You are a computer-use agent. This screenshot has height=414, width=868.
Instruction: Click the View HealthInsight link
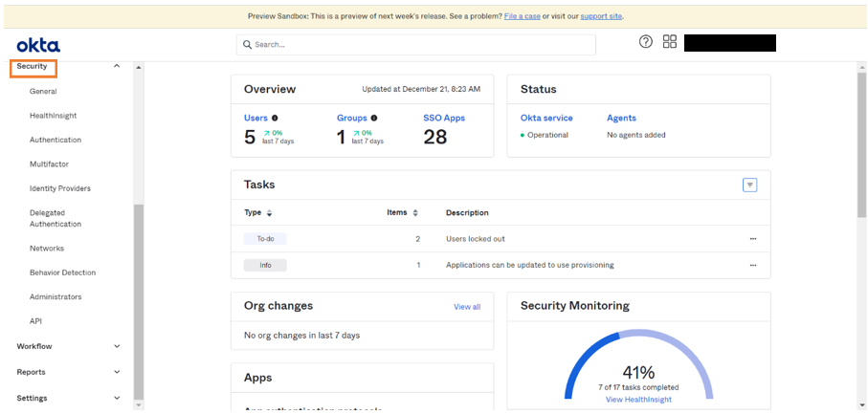tap(638, 400)
